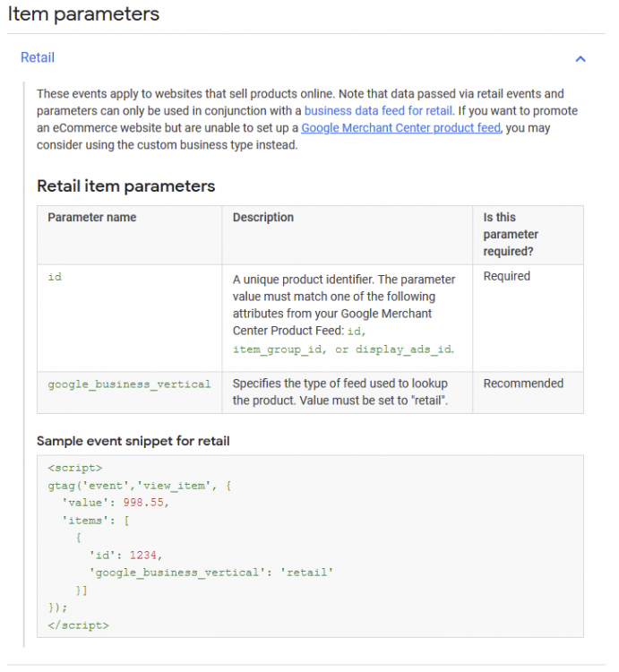Click the Required cell in the table

pos(506,277)
